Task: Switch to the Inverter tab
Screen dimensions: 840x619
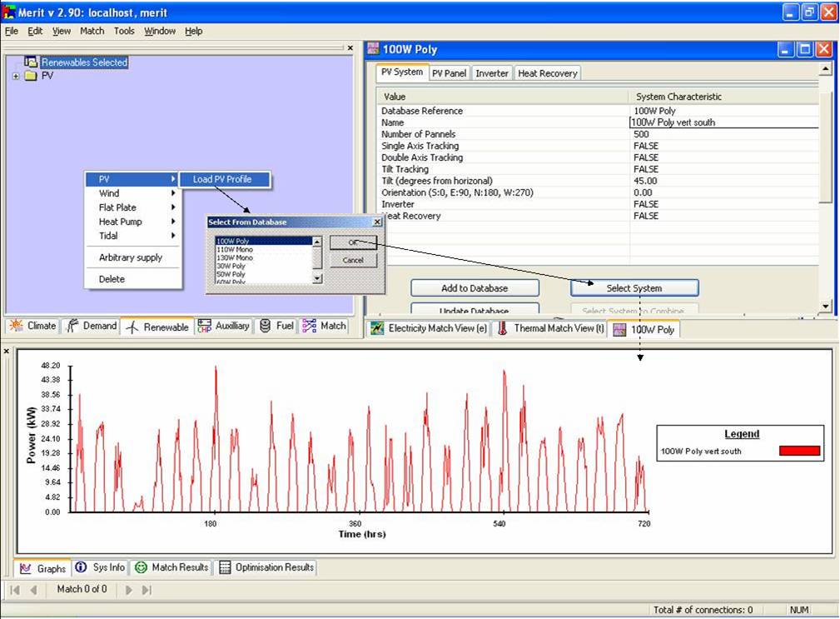Action: (x=491, y=73)
